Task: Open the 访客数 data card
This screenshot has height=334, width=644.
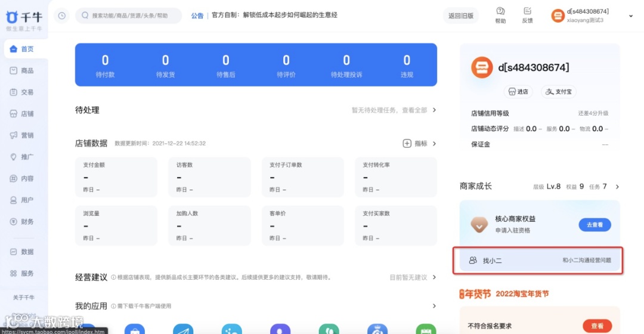Action: pyautogui.click(x=209, y=177)
